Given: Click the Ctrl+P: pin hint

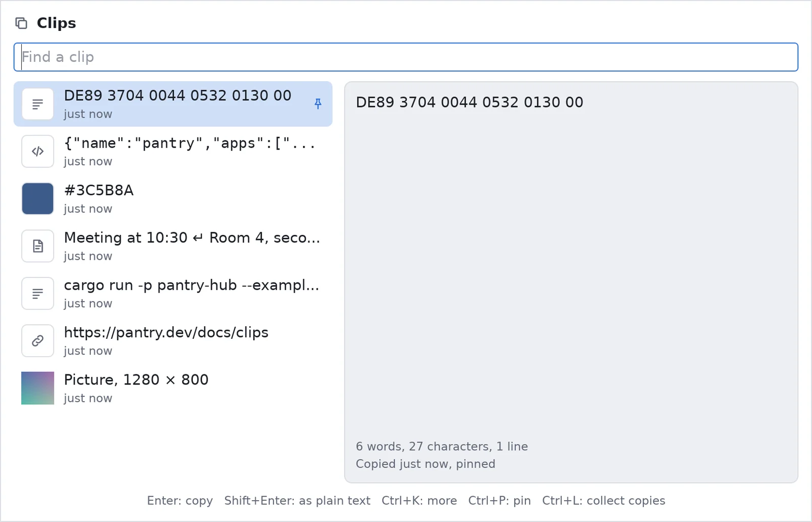Looking at the screenshot, I should coord(499,501).
